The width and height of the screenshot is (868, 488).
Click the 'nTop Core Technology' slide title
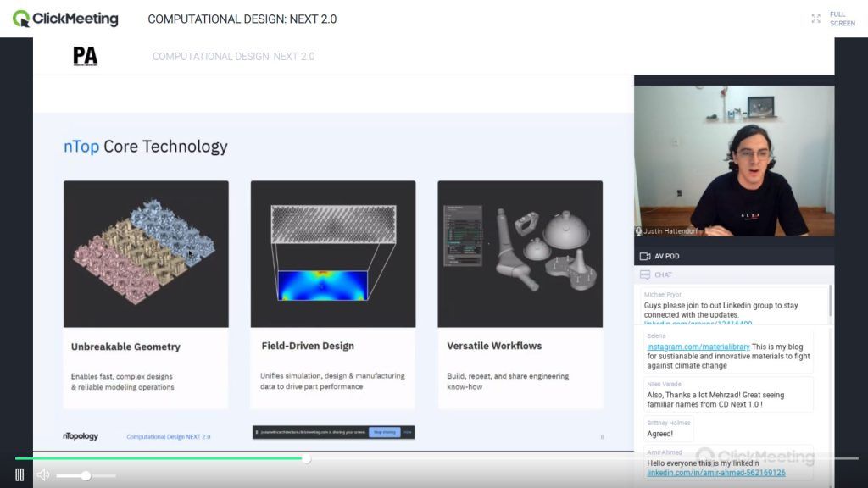[x=146, y=147]
